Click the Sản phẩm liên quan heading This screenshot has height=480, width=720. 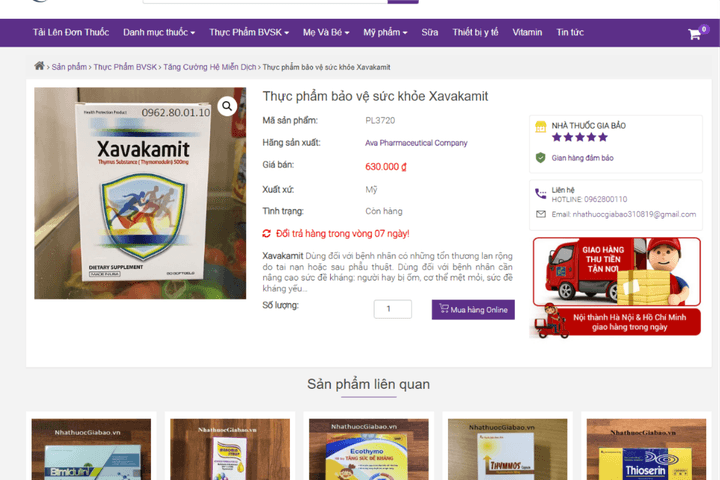(368, 384)
